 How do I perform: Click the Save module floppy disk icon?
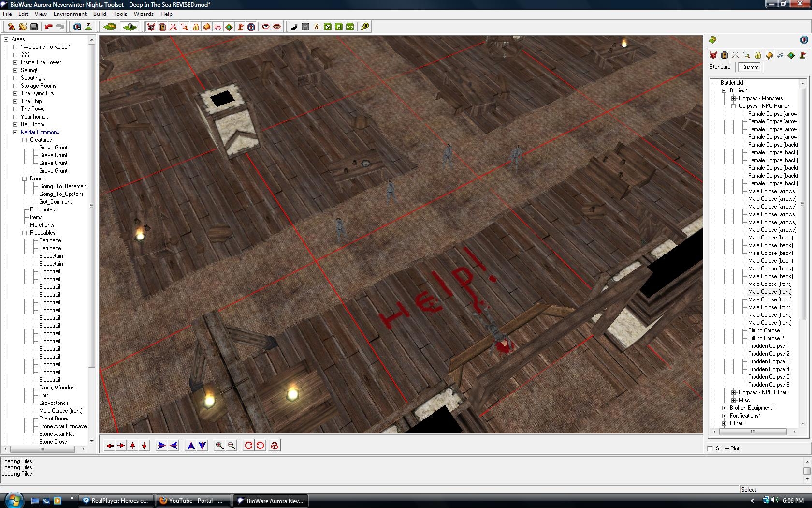[34, 27]
